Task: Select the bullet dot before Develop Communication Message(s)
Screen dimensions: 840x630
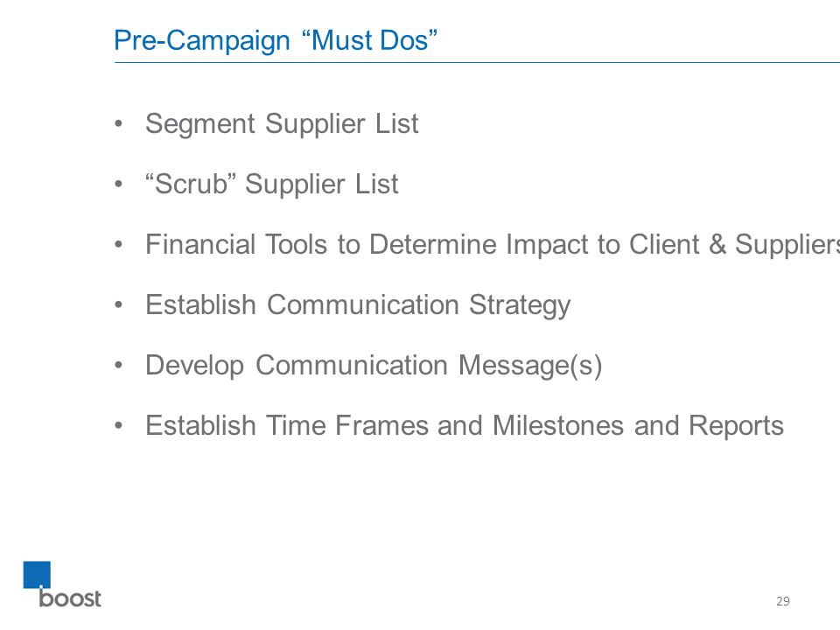Action: coord(119,366)
